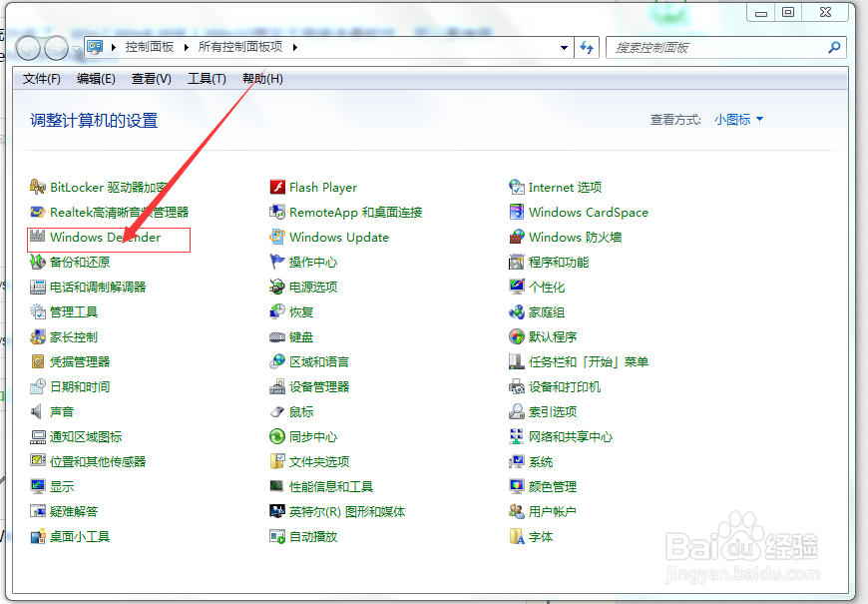Click the 电源选项 icon
The image size is (868, 604).
[277, 288]
